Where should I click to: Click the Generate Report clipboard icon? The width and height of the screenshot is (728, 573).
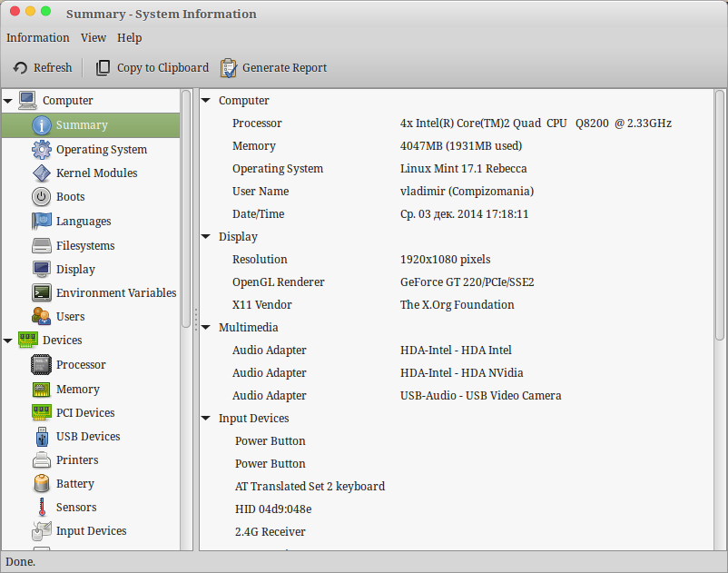[228, 68]
